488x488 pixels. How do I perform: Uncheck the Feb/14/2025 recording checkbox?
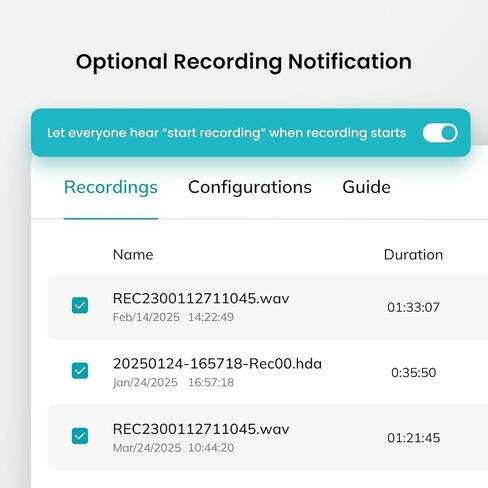[x=80, y=305]
